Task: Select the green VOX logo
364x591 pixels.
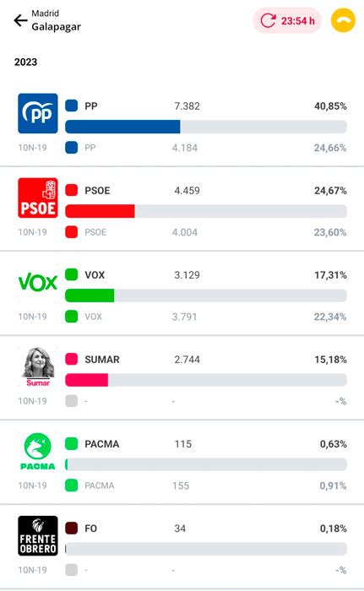Action: 38,282
